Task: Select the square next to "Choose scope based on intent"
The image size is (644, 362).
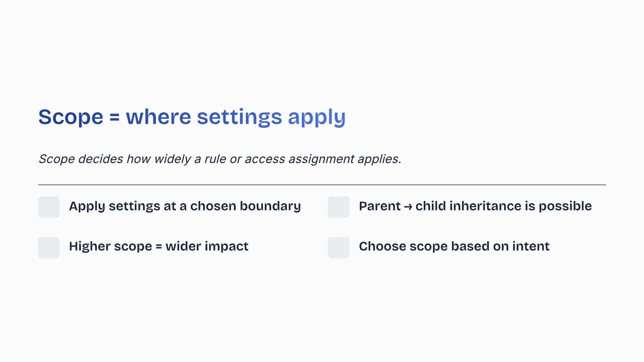Action: pyautogui.click(x=338, y=248)
